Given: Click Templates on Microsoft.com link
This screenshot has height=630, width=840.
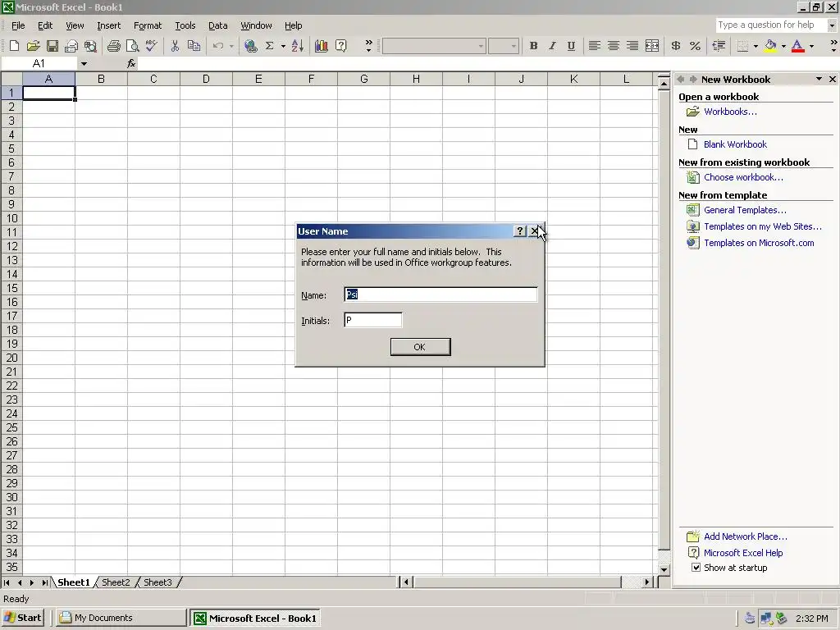Looking at the screenshot, I should (x=759, y=243).
